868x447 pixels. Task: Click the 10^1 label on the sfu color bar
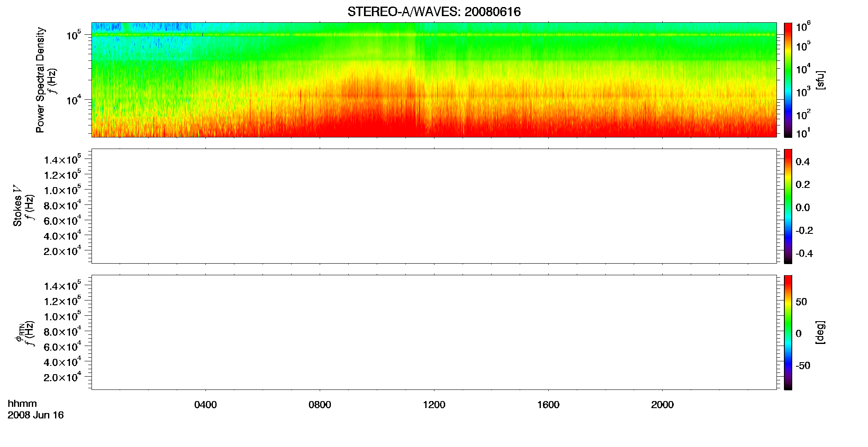[x=803, y=133]
